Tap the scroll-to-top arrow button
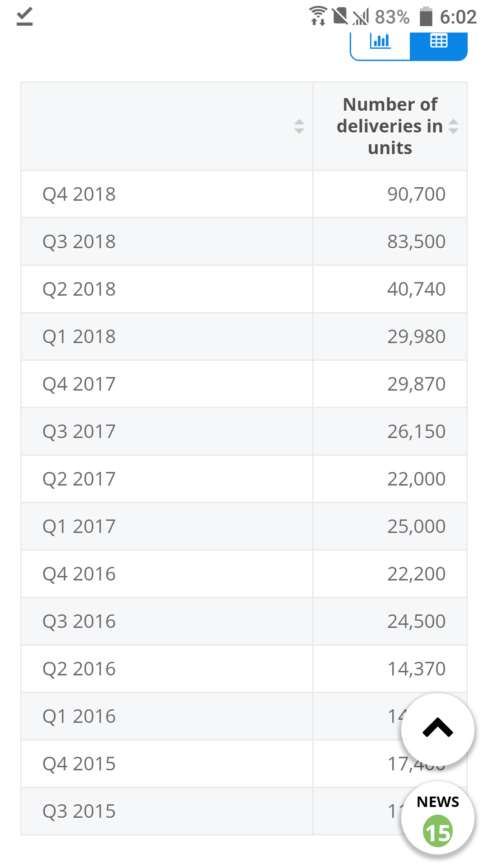 click(x=437, y=728)
